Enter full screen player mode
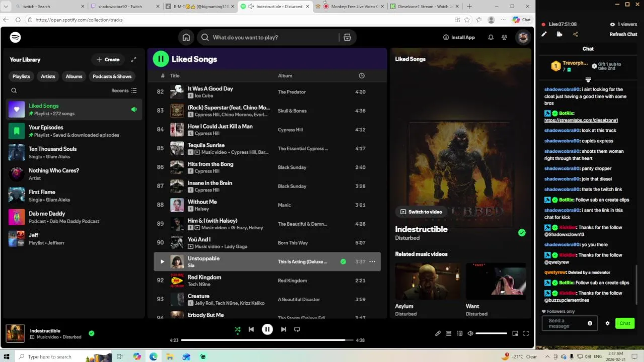Image resolution: width=644 pixels, height=362 pixels. click(526, 333)
